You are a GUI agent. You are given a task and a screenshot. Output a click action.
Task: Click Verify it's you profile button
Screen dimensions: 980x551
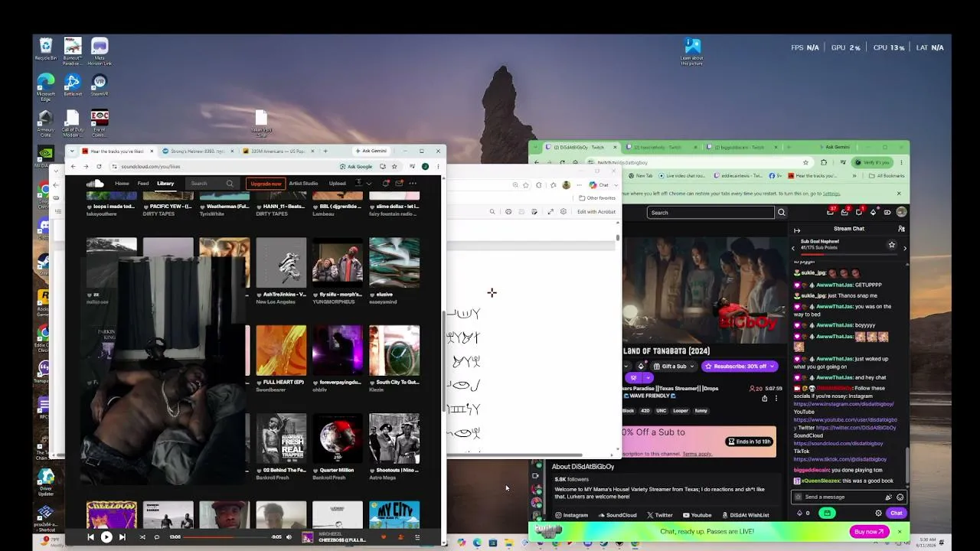click(873, 162)
